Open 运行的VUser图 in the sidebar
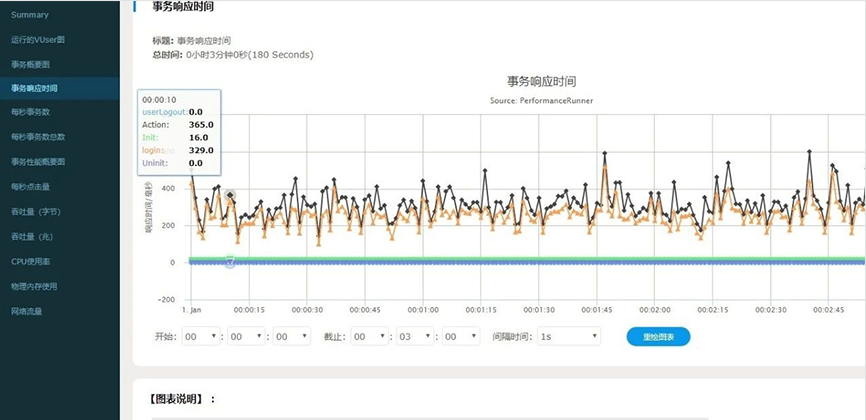Viewport: 866px width, 420px height. 38,40
